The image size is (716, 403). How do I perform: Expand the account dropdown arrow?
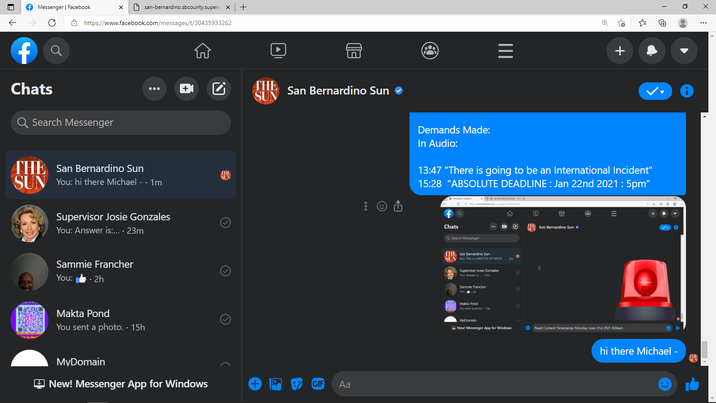click(684, 51)
